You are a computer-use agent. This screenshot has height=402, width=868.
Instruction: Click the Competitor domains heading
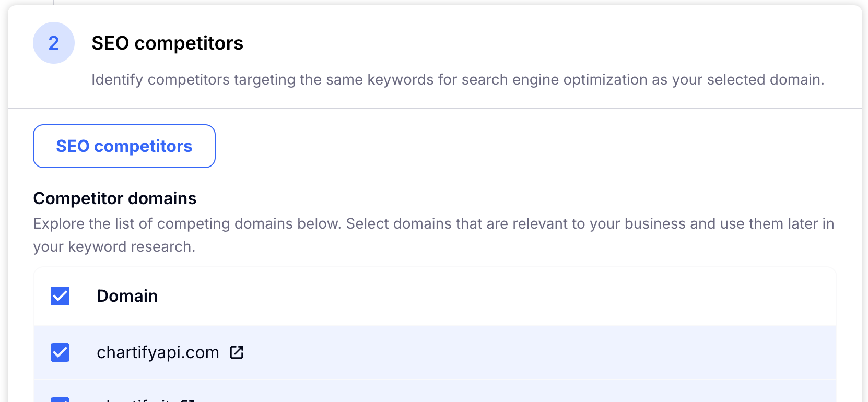(x=115, y=198)
